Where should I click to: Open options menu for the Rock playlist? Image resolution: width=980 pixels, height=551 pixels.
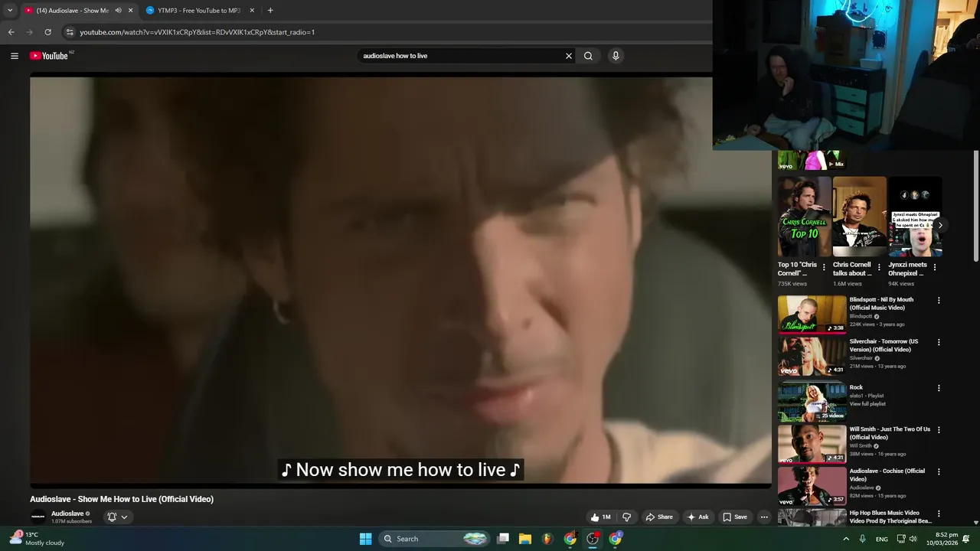[939, 388]
